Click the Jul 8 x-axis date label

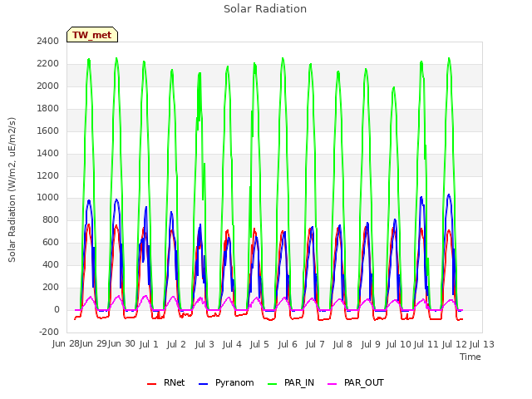click(342, 344)
